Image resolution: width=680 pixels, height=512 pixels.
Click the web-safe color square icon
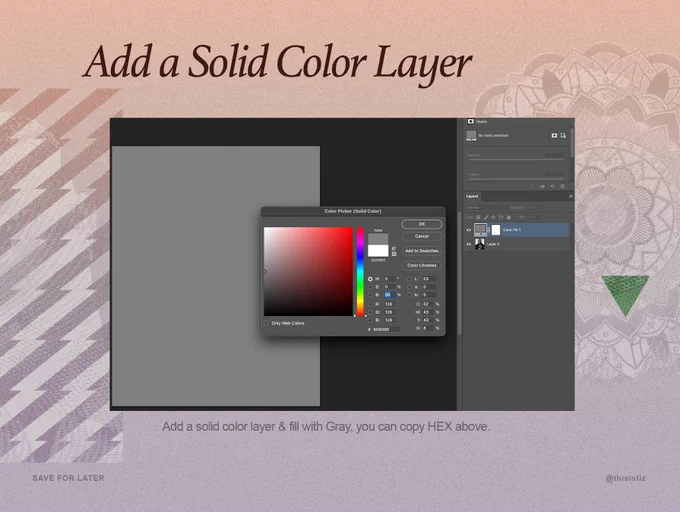tap(394, 254)
